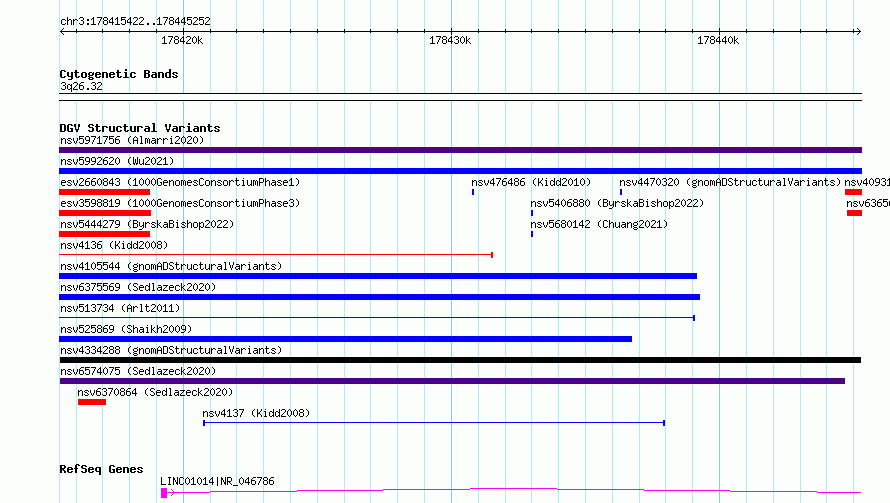This screenshot has height=503, width=890.
Task: Click the red bar under nsv5444279
Action: point(104,234)
